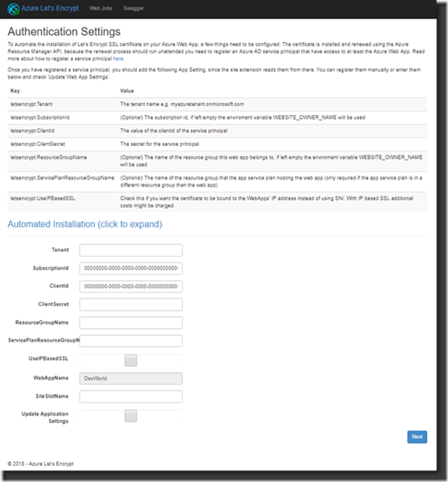Open the Swagger menu item

point(134,9)
